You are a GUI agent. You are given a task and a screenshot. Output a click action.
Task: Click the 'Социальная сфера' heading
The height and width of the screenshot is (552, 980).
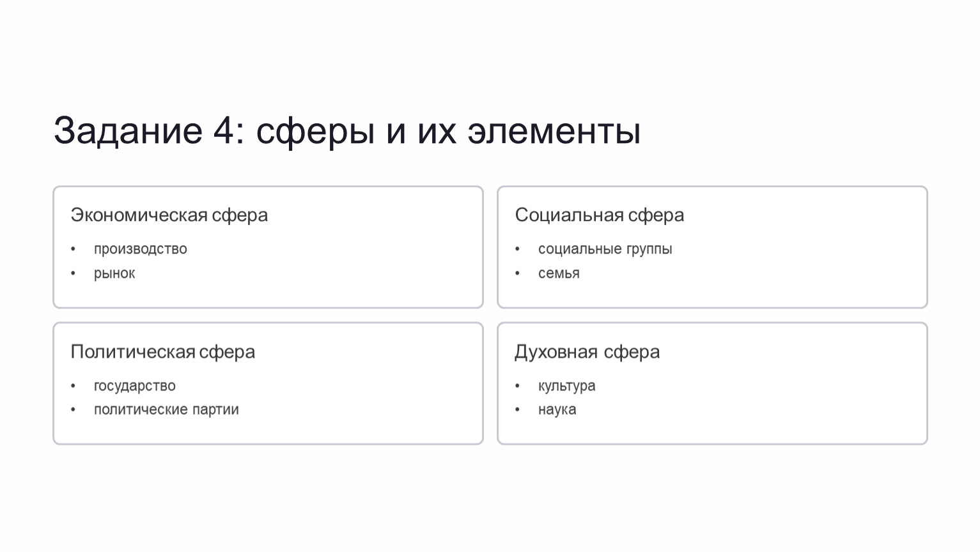click(x=600, y=215)
